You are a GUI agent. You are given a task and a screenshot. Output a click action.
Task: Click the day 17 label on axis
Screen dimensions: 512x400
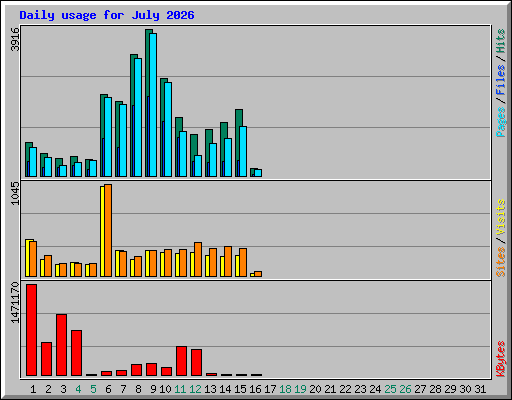tap(270, 389)
